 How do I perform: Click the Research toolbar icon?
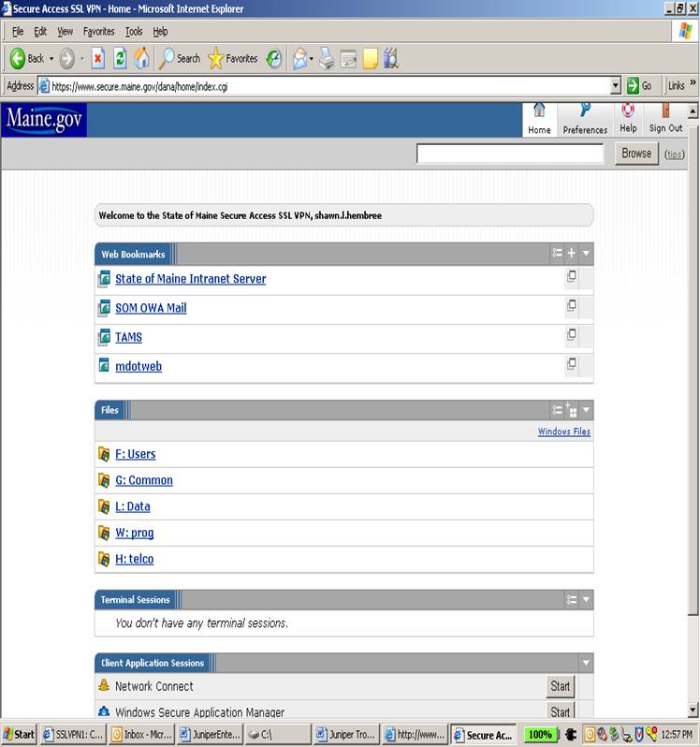(391, 59)
